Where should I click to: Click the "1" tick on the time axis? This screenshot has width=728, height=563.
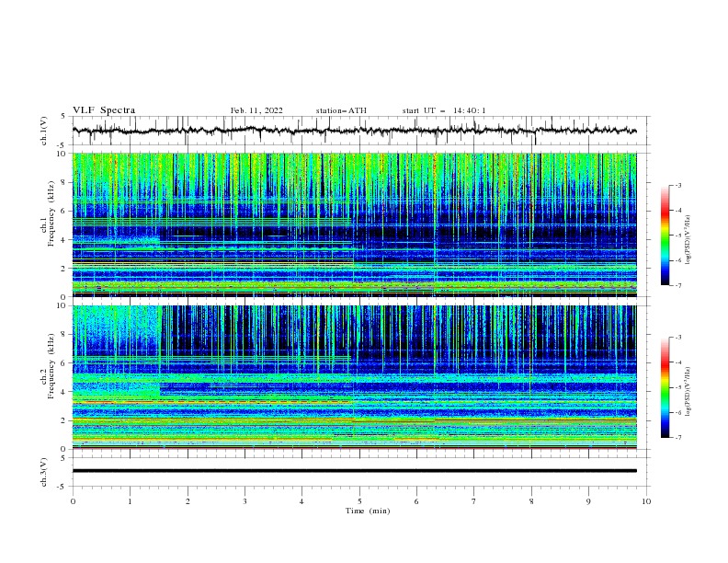(x=130, y=501)
